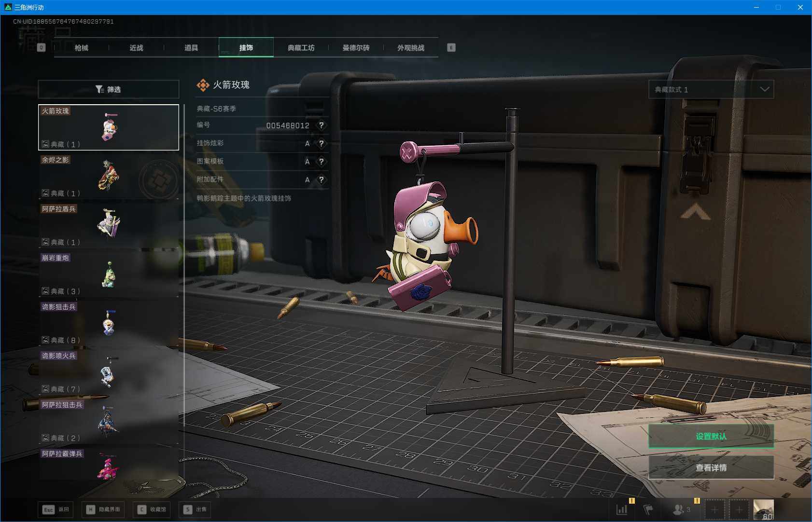Click the first empty teammate plus slot
The width and height of the screenshot is (812, 522).
click(x=714, y=509)
